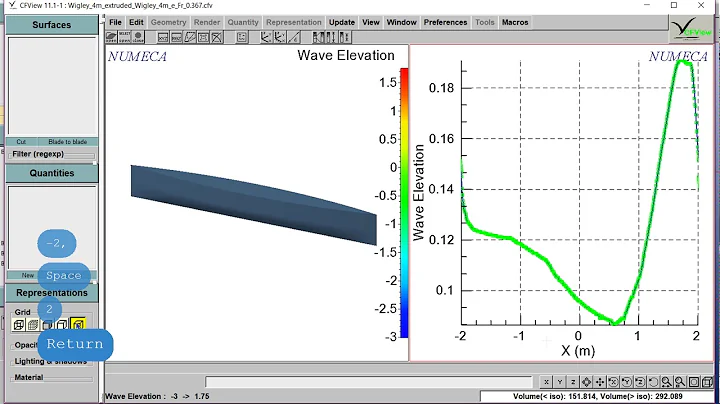Click the slanted plane toolbar icon
Viewport: 720px width, 404px height.
(190, 37)
